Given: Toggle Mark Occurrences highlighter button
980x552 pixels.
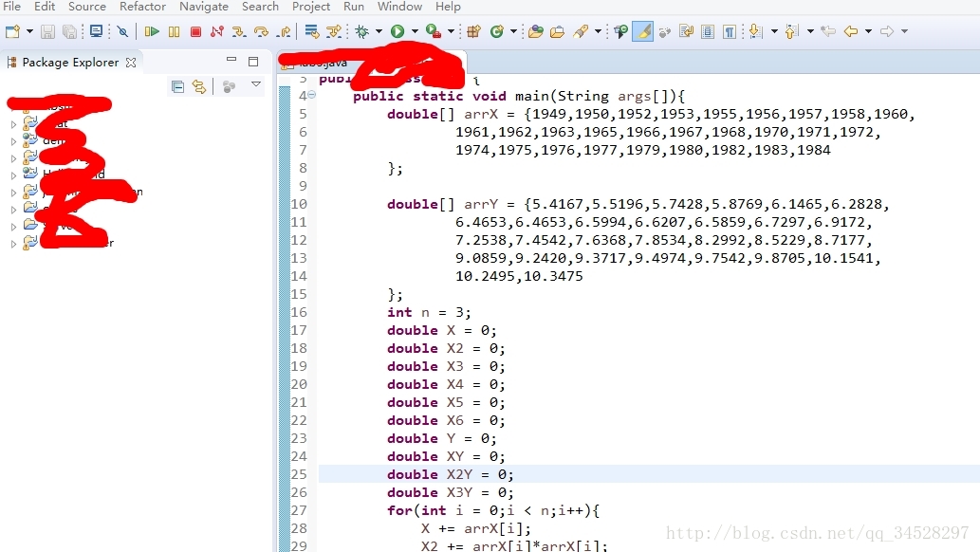Looking at the screenshot, I should pos(642,31).
